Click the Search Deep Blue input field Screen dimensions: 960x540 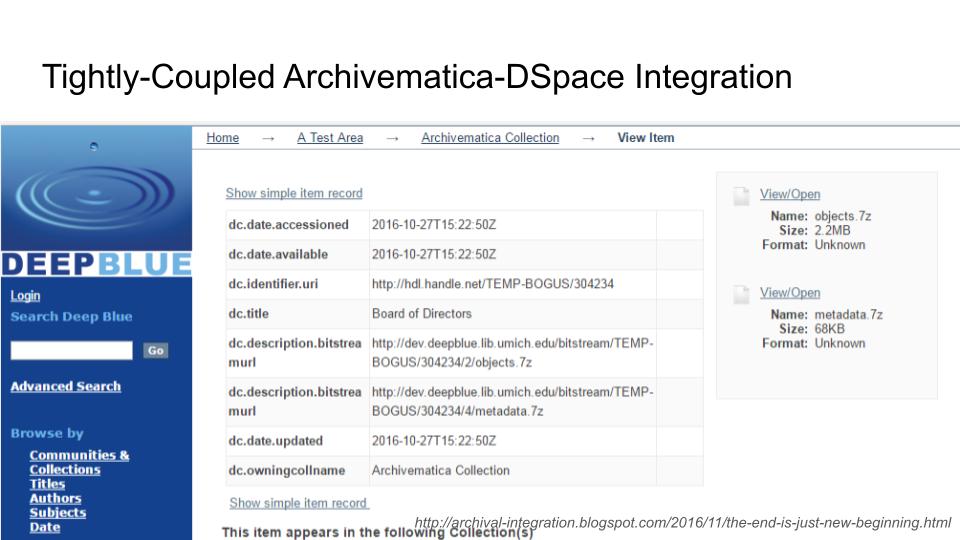click(x=71, y=350)
